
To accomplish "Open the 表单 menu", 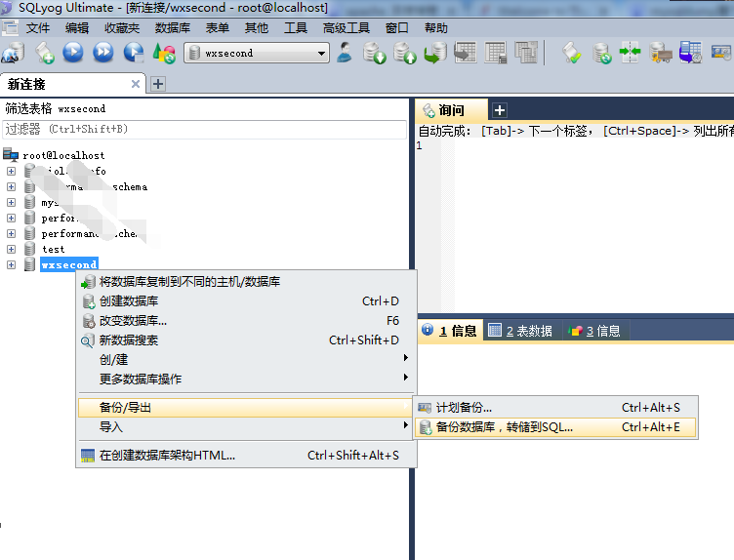I will tap(218, 28).
